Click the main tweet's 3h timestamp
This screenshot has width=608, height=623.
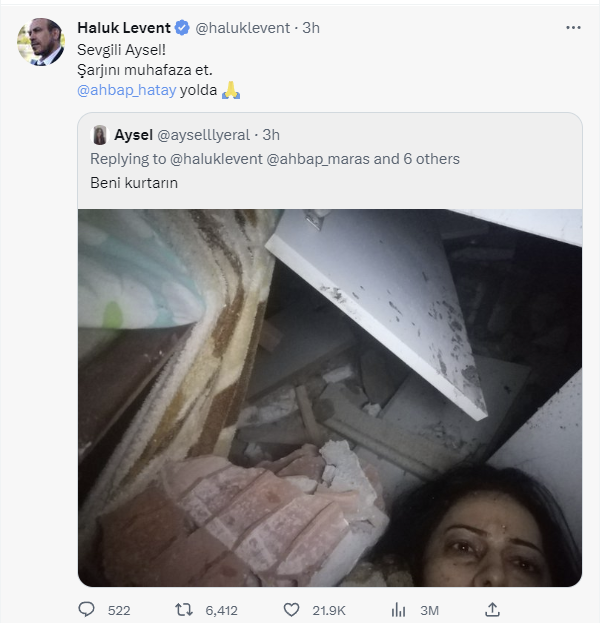310,28
